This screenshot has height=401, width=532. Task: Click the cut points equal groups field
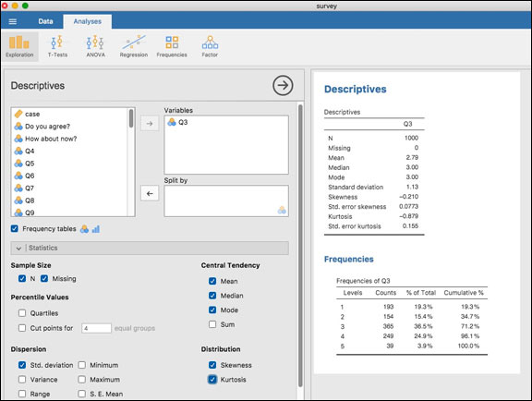pos(96,328)
